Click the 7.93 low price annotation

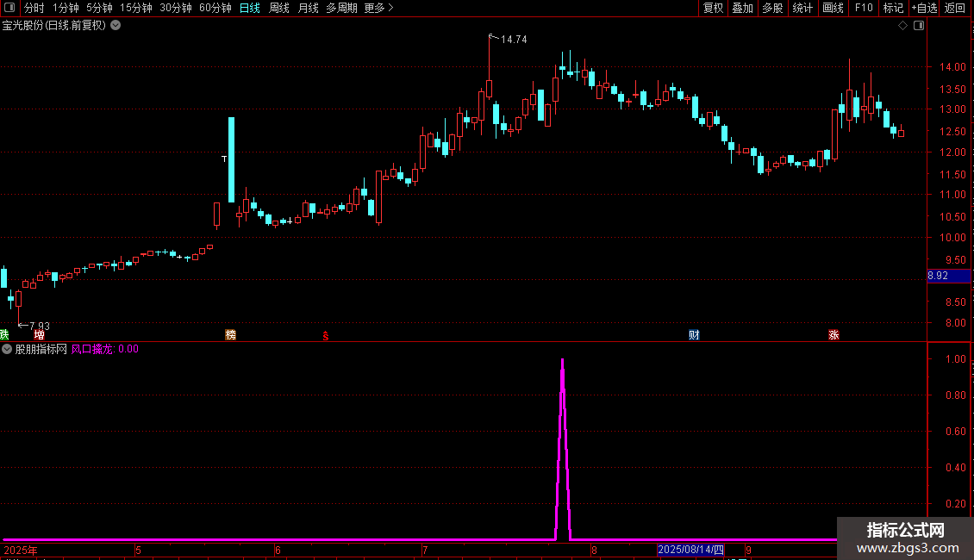pos(40,326)
